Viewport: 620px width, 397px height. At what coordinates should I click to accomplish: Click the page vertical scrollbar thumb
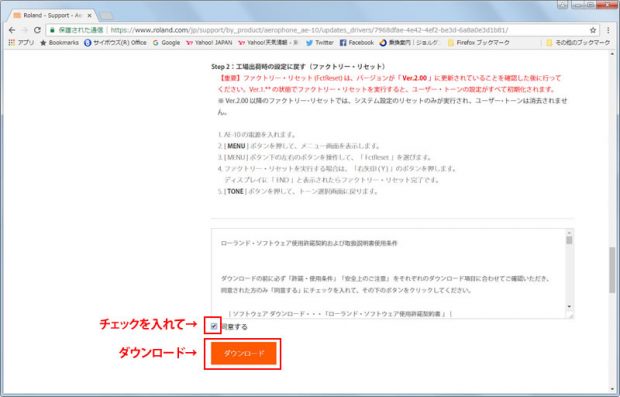click(612, 270)
